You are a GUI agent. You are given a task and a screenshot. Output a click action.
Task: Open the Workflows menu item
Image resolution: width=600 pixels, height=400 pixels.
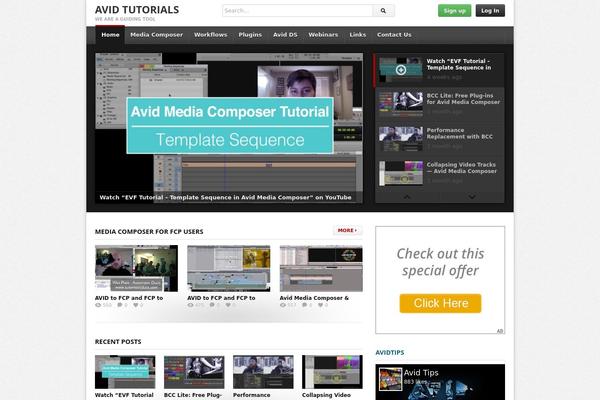tap(210, 35)
